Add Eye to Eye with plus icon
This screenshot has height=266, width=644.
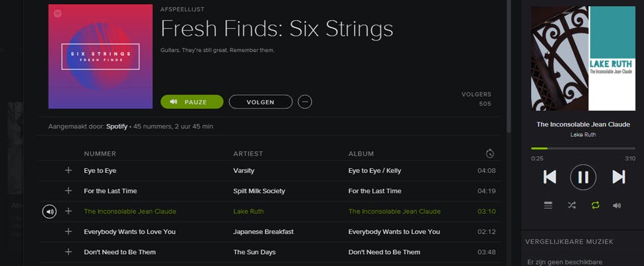(68, 170)
